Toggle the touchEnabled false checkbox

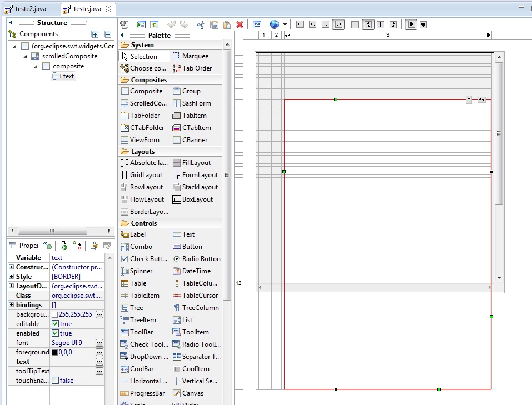click(55, 381)
